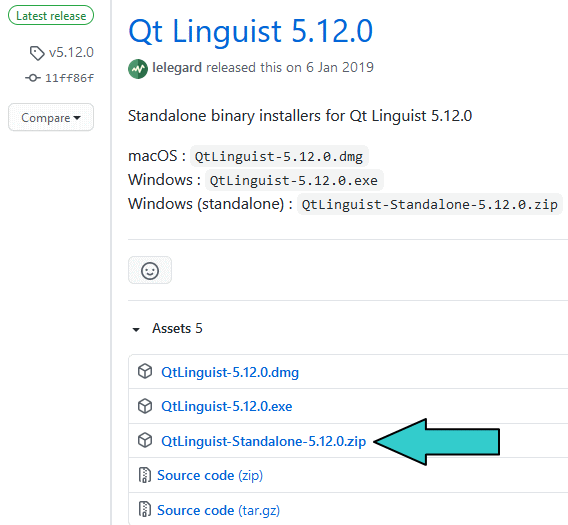Download QtLinguist-5.12.0.dmg from assets
Screen dimensions: 568x525
(230, 372)
